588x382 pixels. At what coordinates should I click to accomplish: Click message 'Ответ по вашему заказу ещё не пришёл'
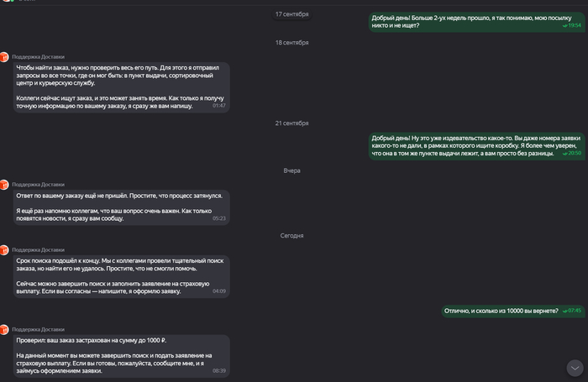pyautogui.click(x=122, y=207)
